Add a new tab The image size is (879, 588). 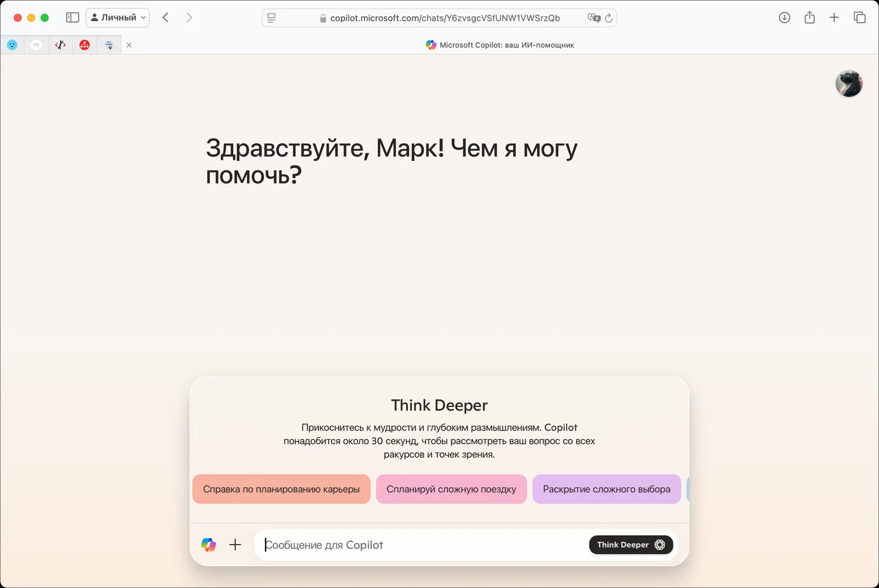tap(834, 18)
